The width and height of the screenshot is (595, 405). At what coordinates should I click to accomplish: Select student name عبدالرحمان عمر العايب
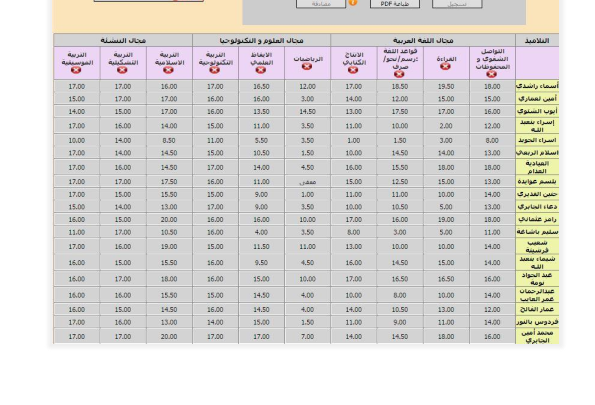coord(537,295)
